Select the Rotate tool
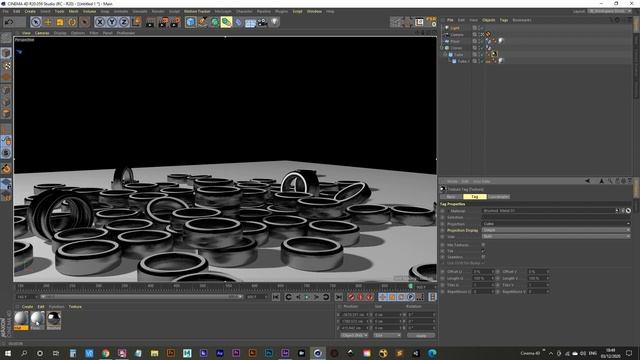 72,22
